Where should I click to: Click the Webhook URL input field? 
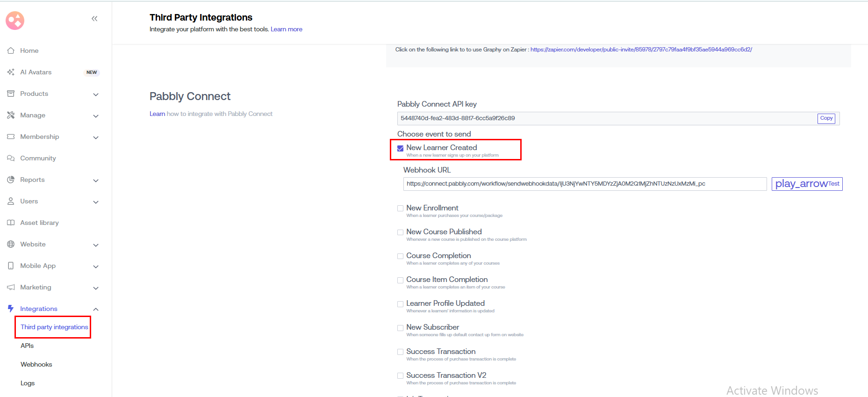click(584, 184)
